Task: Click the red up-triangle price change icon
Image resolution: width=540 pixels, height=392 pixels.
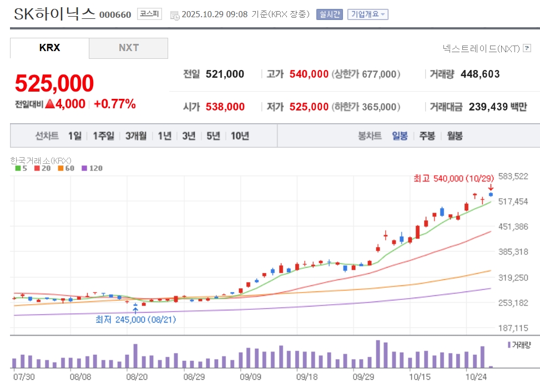Action: point(49,103)
